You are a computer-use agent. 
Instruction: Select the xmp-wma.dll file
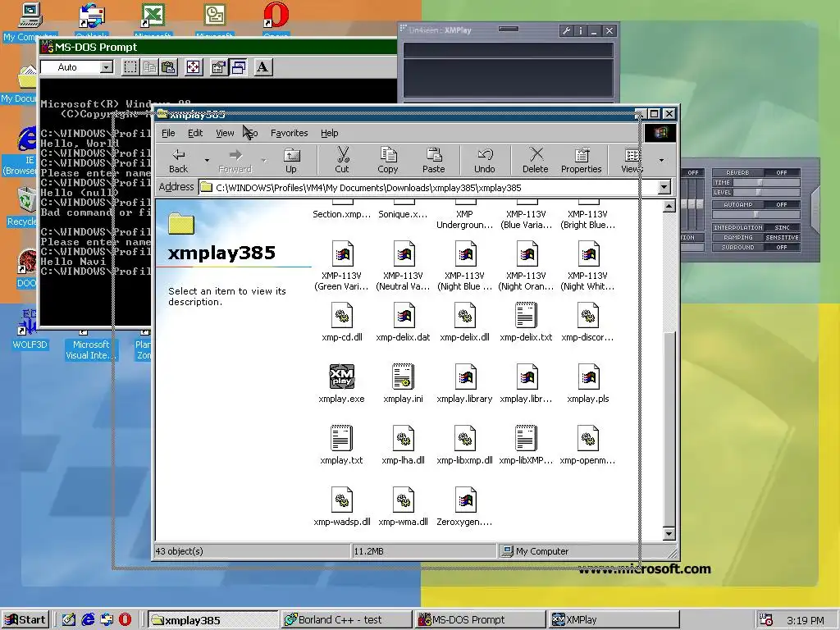[403, 507]
